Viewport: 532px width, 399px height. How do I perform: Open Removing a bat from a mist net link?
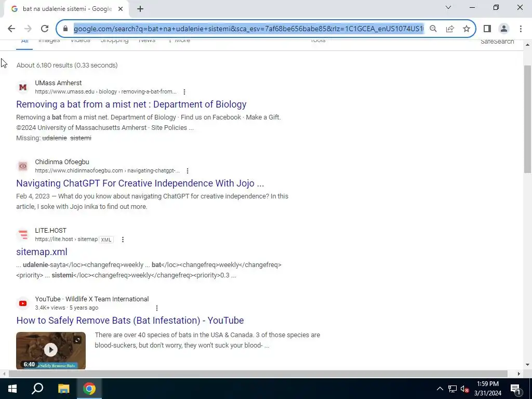pos(131,104)
